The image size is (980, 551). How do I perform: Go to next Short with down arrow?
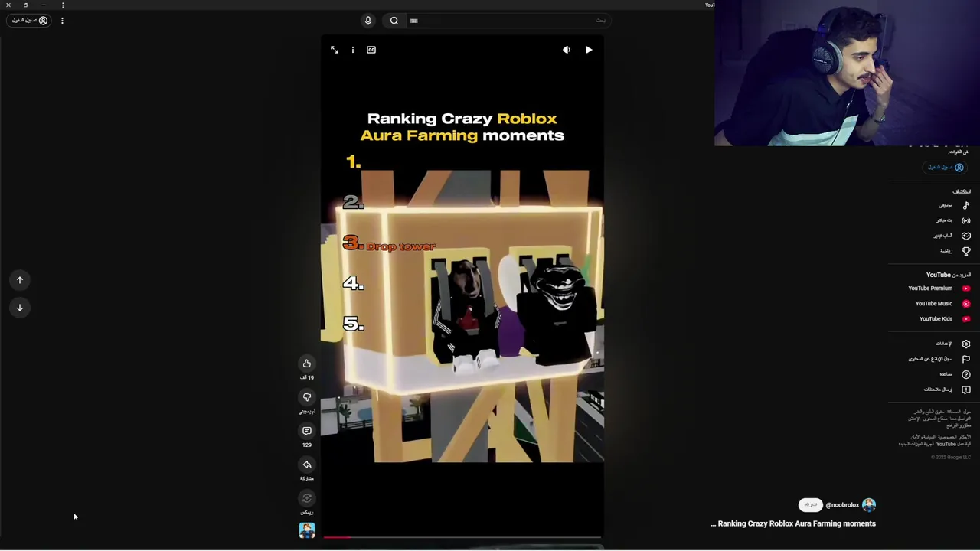20,308
